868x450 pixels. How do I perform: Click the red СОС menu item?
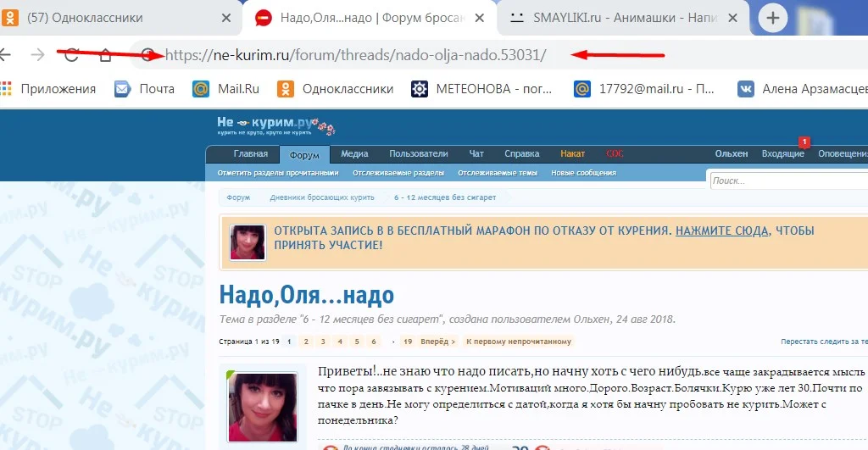(x=615, y=154)
